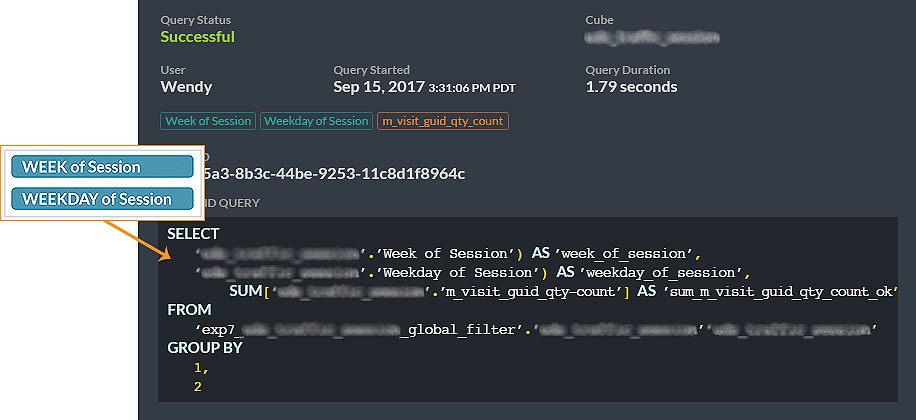
Task: Click the blurred cube name value
Action: [652, 38]
